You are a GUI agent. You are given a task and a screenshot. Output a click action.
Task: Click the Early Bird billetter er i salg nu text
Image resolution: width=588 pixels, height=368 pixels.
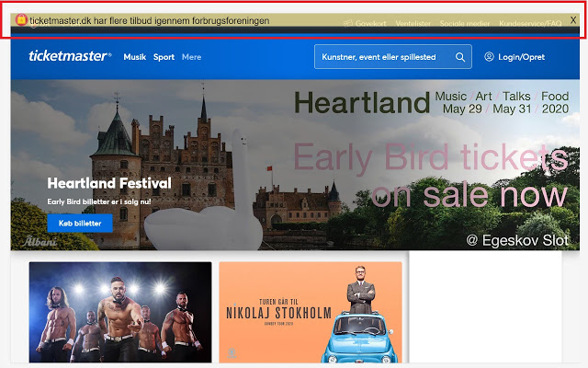[x=99, y=201]
